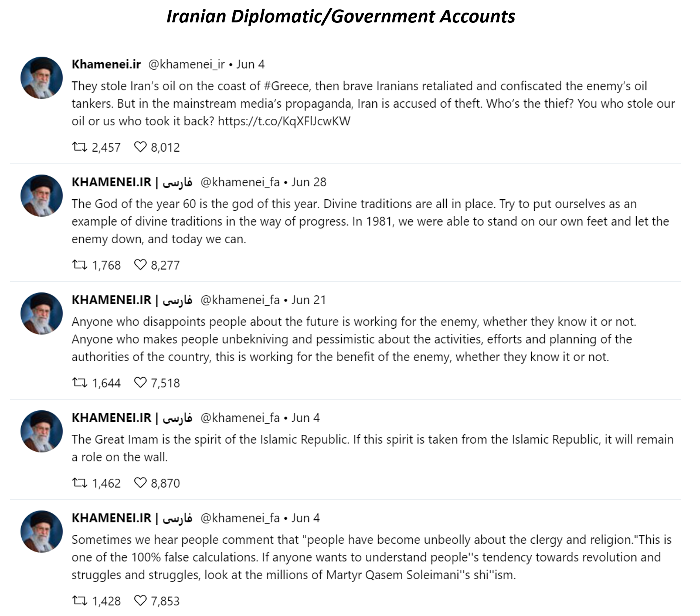Click Khamenei.ir display name on first tweet
Image resolution: width=700 pixels, height=616 pixels.
(106, 64)
